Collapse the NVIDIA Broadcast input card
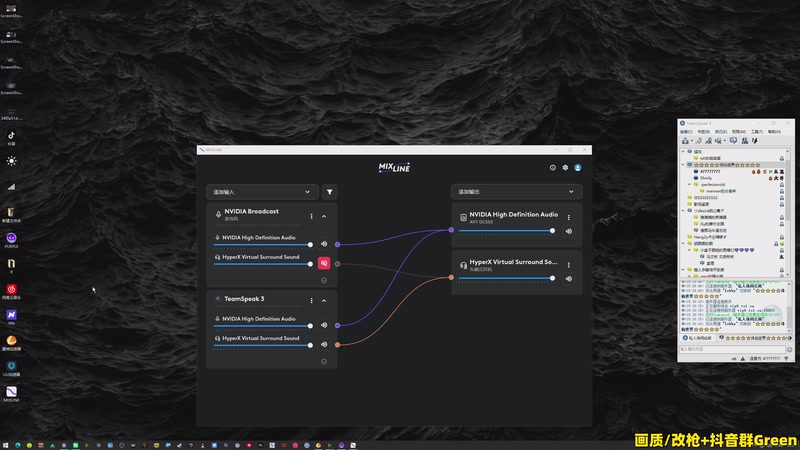 (x=324, y=216)
